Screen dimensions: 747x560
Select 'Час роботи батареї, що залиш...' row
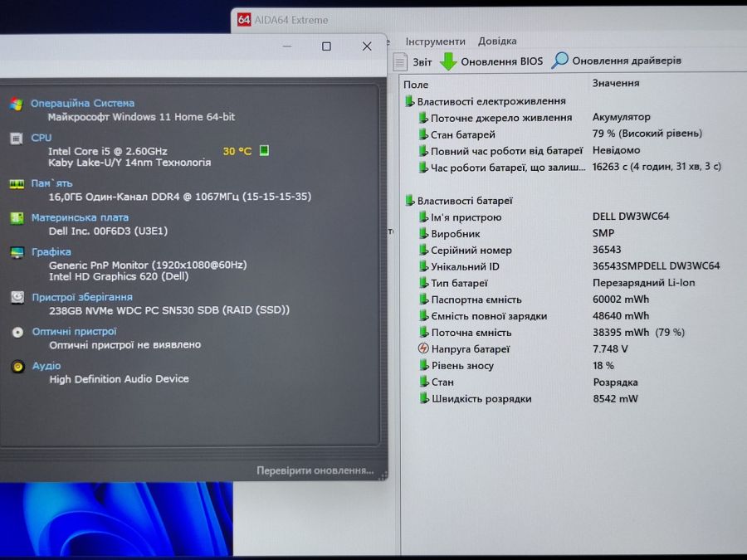[x=569, y=167]
